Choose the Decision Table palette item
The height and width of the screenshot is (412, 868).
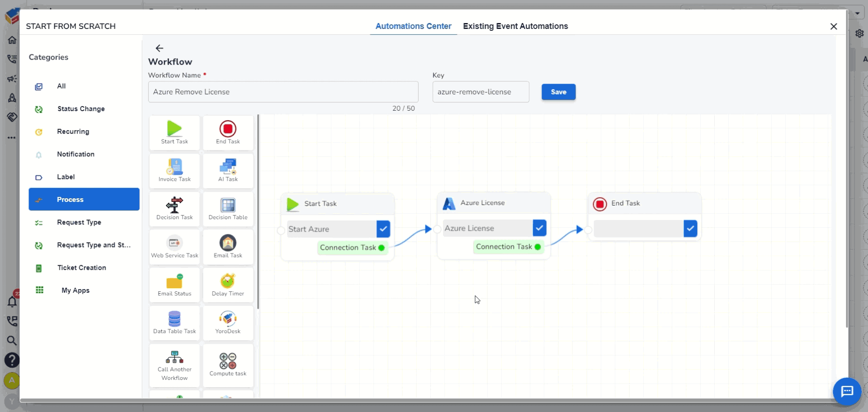click(x=228, y=209)
